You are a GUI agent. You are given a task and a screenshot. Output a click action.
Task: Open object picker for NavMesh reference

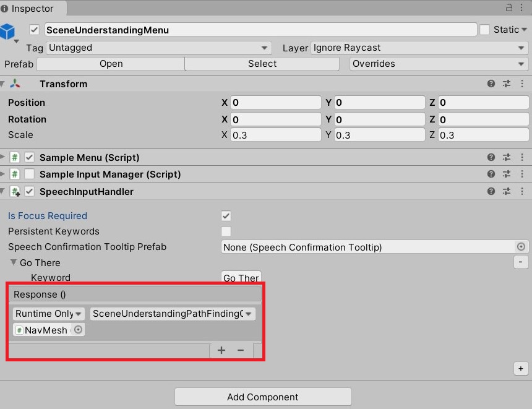pos(78,330)
